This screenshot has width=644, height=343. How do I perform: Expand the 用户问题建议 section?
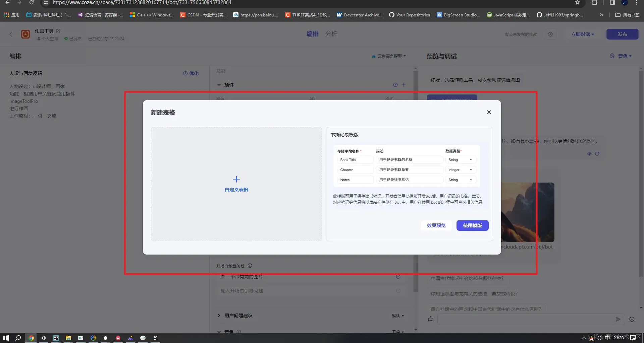point(219,316)
